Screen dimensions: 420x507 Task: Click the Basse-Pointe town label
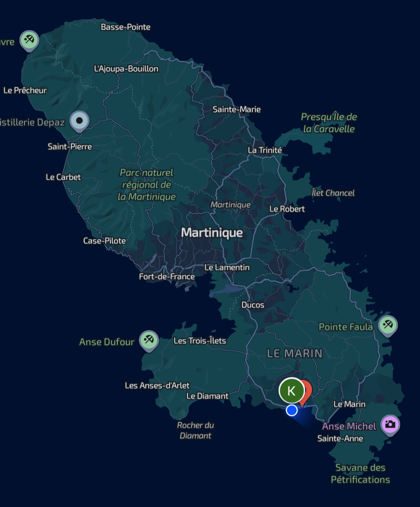(x=126, y=27)
